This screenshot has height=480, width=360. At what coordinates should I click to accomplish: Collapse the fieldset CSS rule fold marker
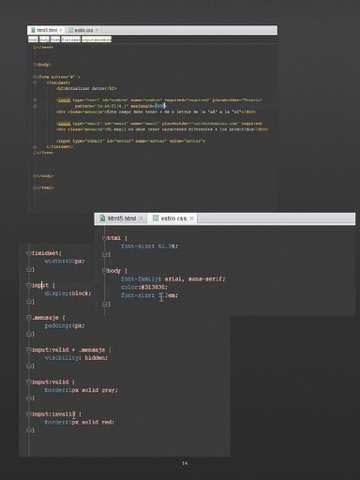pos(29,253)
